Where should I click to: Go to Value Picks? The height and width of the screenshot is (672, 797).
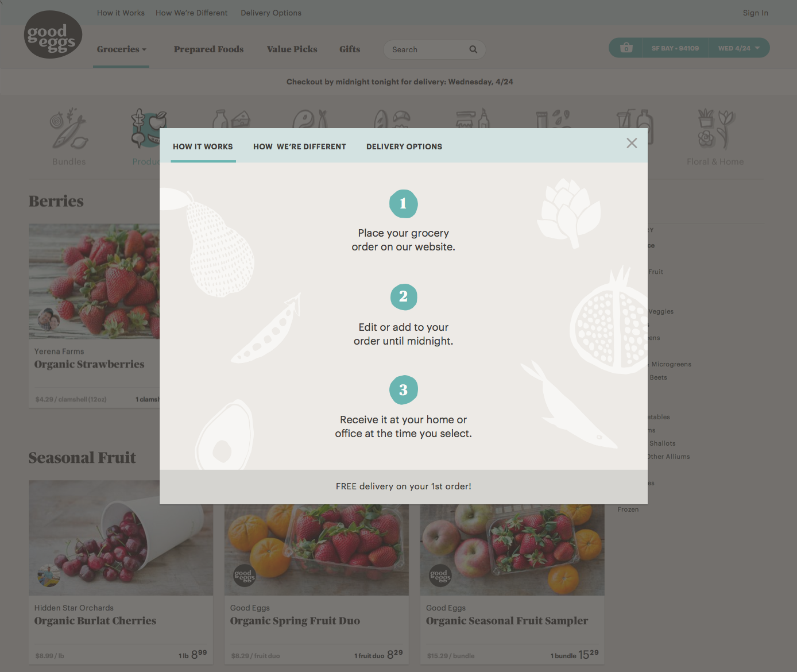(x=292, y=49)
